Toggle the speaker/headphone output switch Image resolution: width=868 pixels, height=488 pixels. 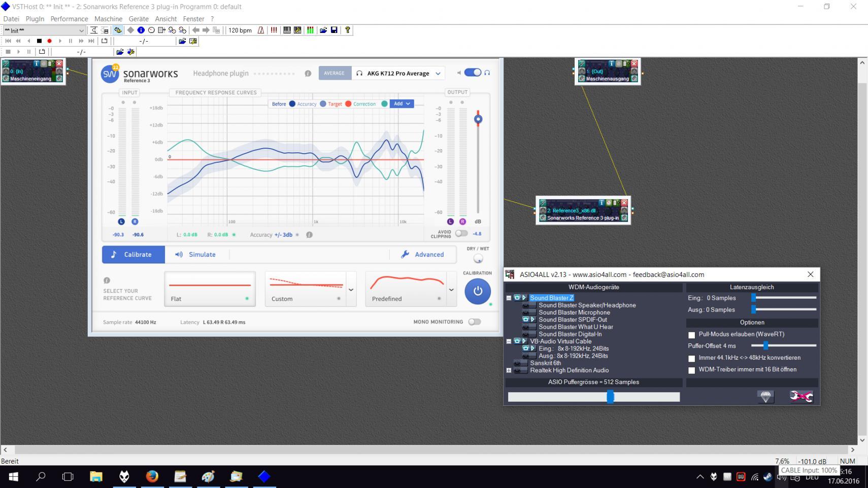click(x=473, y=73)
